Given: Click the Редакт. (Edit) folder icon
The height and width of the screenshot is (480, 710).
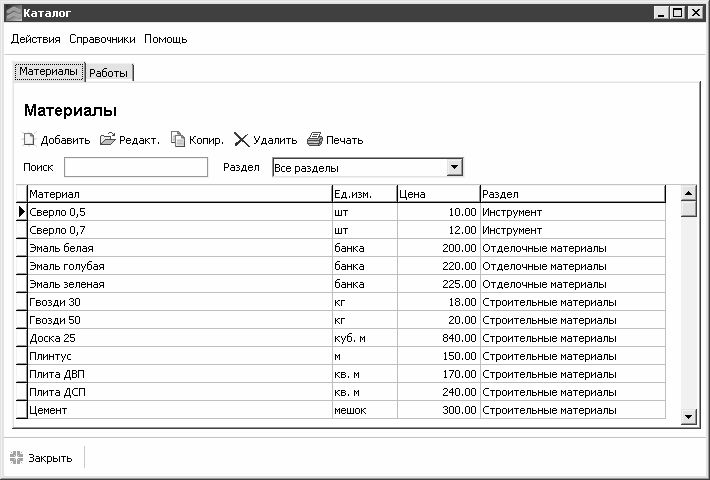Looking at the screenshot, I should (x=108, y=140).
